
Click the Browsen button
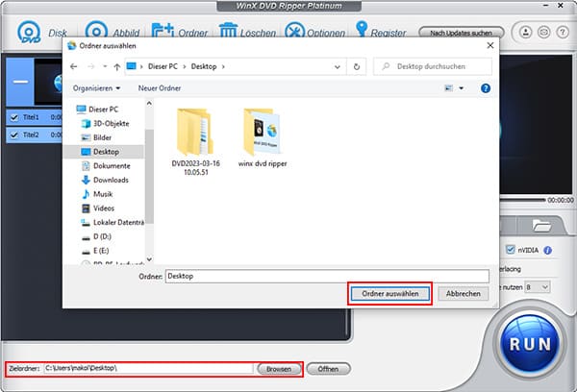(x=279, y=369)
